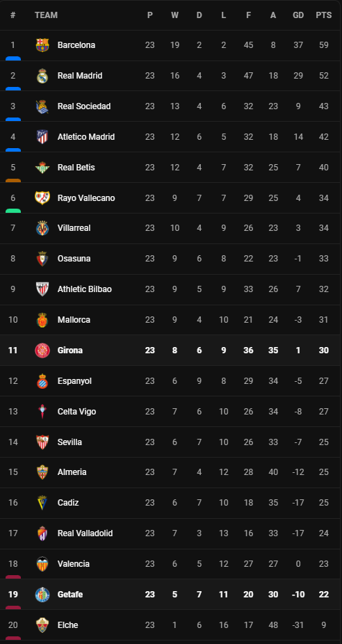Open the Osasuna team page
Image resolution: width=342 pixels, height=644 pixels.
(74, 259)
